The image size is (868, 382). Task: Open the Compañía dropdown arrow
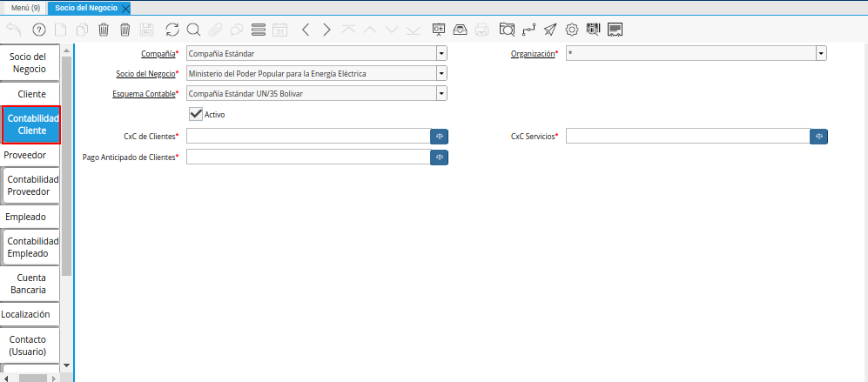pyautogui.click(x=441, y=54)
